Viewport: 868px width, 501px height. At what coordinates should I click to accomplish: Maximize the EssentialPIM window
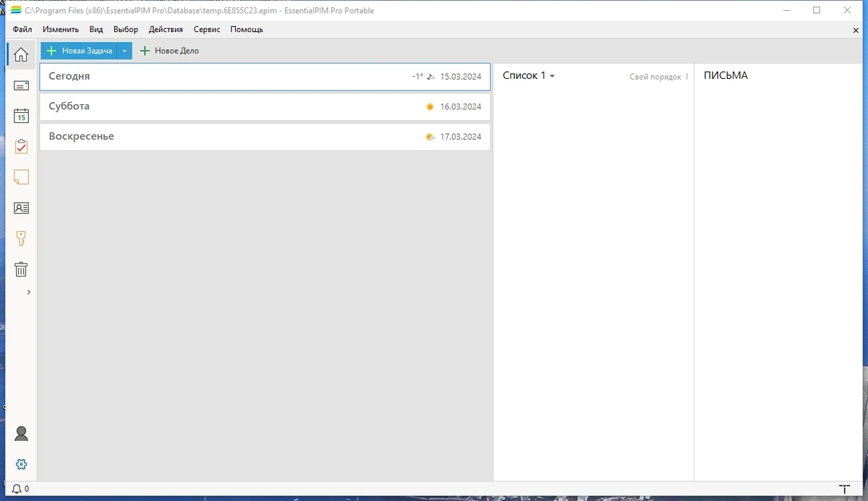[x=817, y=10]
